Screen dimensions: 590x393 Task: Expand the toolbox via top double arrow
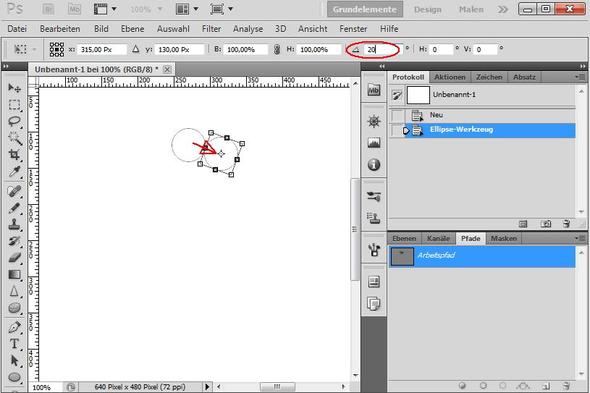(6, 67)
